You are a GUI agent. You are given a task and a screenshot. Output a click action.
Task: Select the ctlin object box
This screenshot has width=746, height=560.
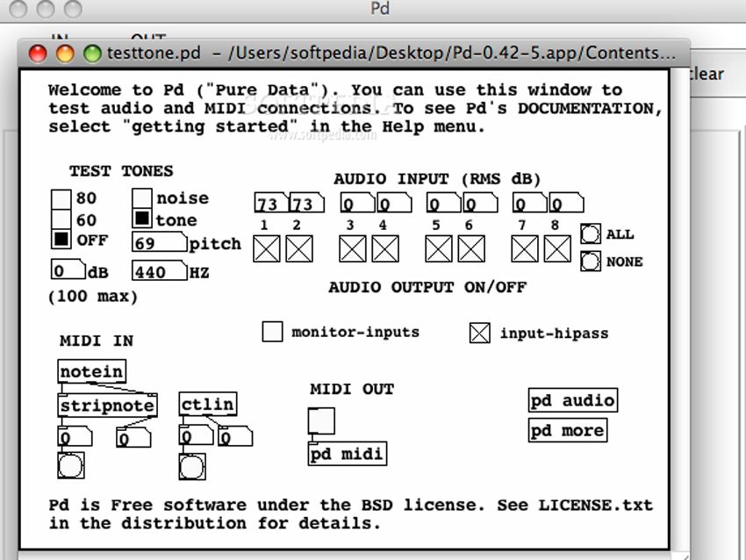(x=208, y=404)
